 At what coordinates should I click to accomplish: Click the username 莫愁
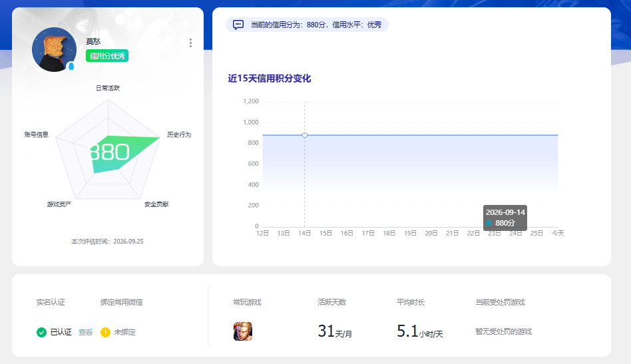tap(93, 41)
